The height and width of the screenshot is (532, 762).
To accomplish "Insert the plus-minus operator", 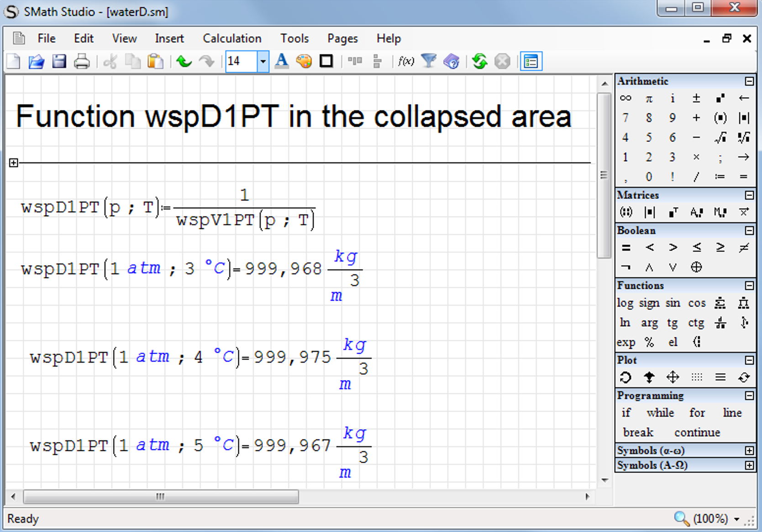I will 696,98.
